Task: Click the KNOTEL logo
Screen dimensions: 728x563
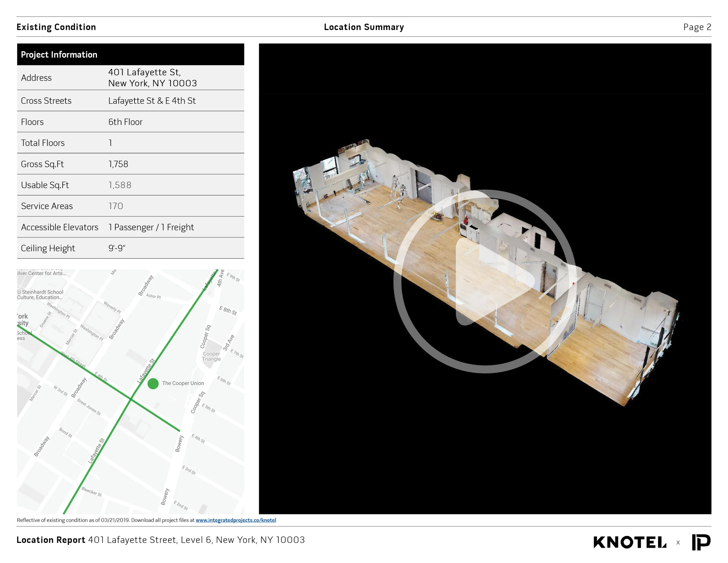Action: pyautogui.click(x=630, y=542)
